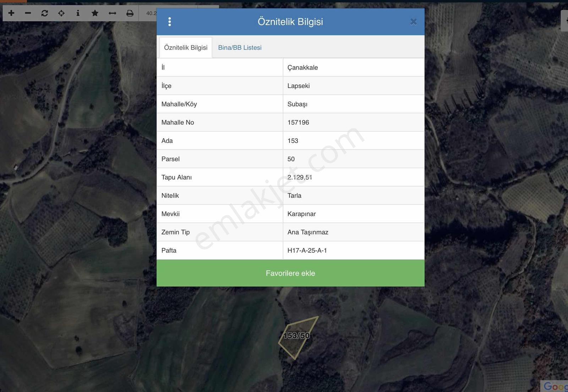The width and height of the screenshot is (568, 392).
Task: Switch to the Bina/BB Listesi tab
Action: [x=240, y=48]
